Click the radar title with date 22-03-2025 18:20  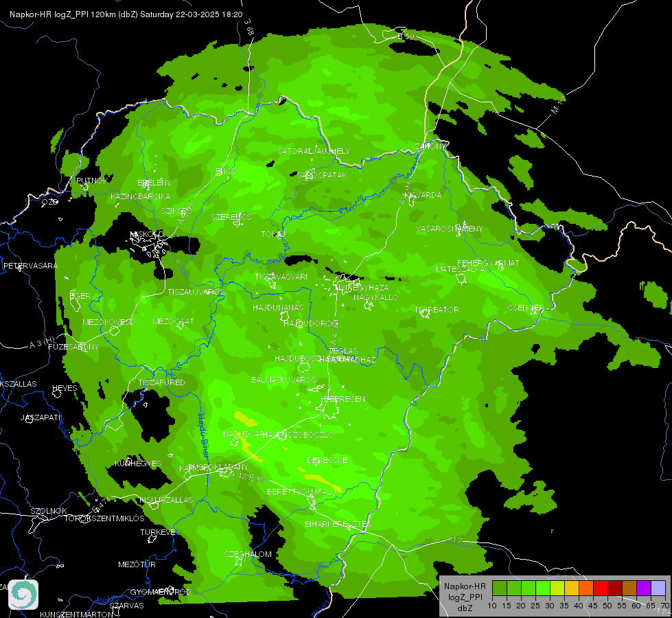click(126, 14)
